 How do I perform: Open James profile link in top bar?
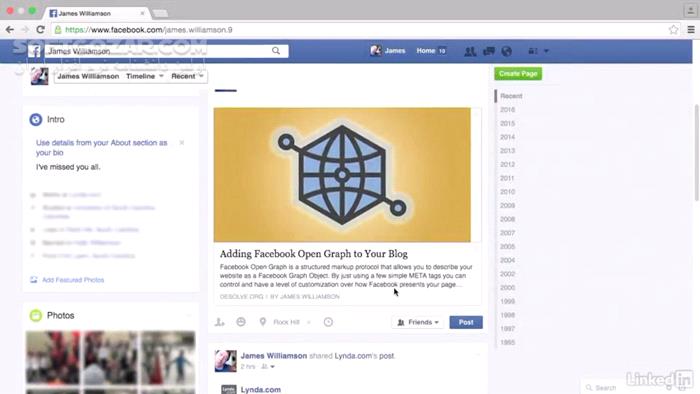(388, 51)
